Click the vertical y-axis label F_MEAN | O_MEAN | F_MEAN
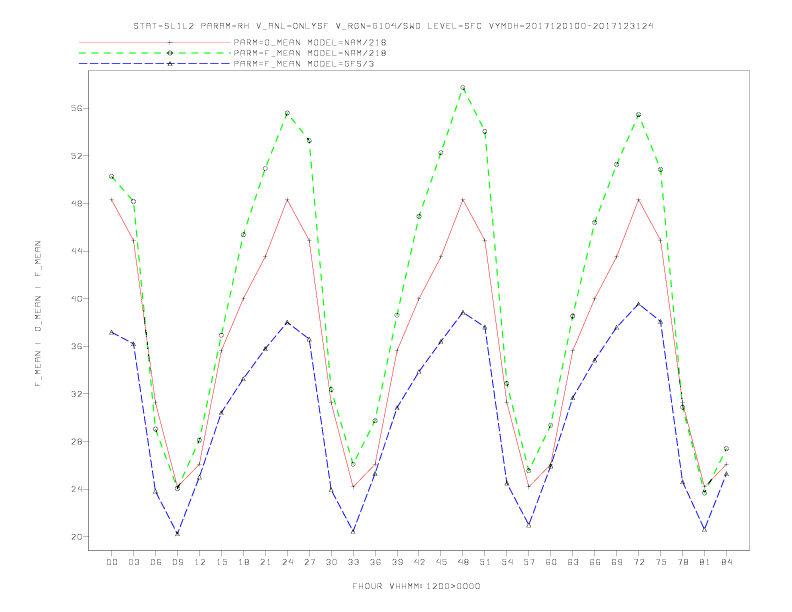This screenshot has height=612, width=792. [x=38, y=314]
